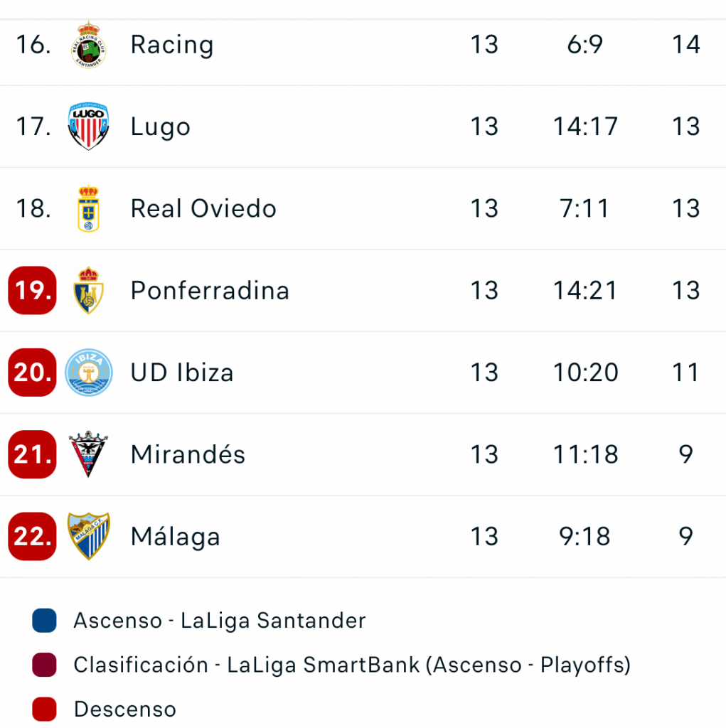
Task: Open the Real Oviedo team page
Action: (x=203, y=209)
